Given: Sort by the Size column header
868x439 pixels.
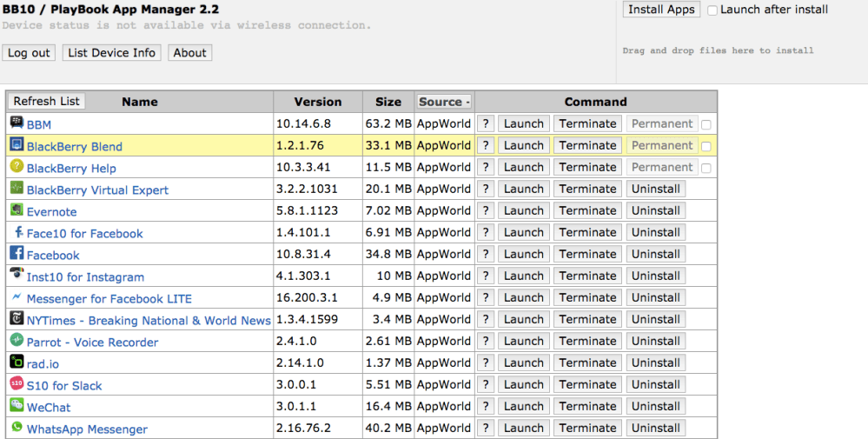Looking at the screenshot, I should (388, 102).
